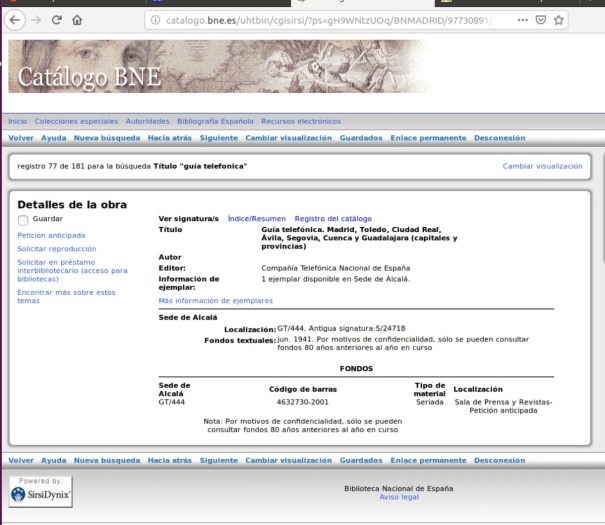Open Cambiar visualización at top right of record
Image resolution: width=605 pixels, height=525 pixels.
(x=542, y=166)
